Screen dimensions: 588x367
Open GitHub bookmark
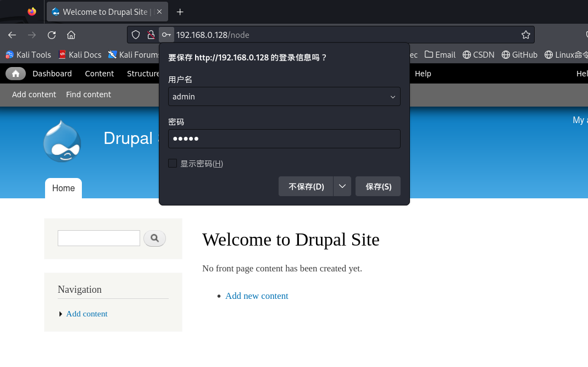coord(519,55)
